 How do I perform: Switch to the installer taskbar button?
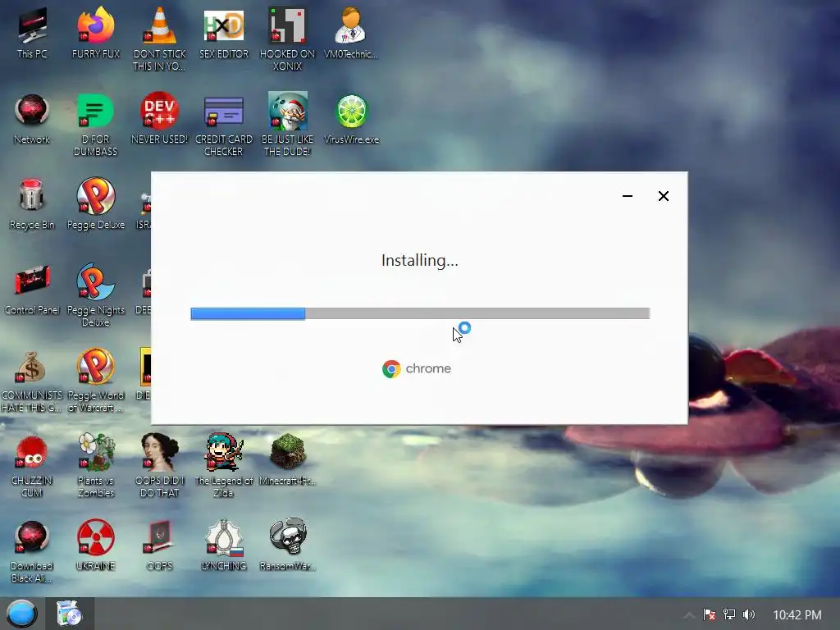pyautogui.click(x=70, y=614)
